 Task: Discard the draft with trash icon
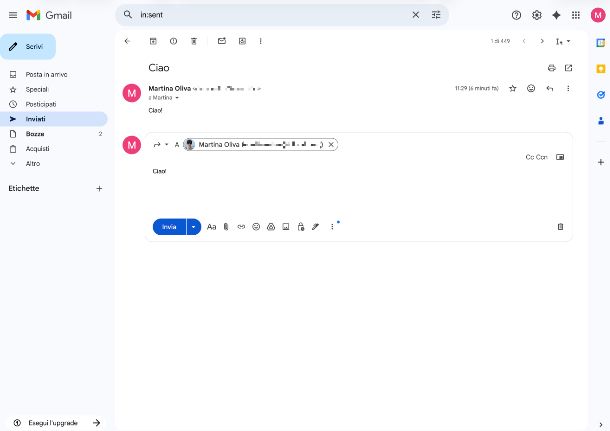(560, 227)
